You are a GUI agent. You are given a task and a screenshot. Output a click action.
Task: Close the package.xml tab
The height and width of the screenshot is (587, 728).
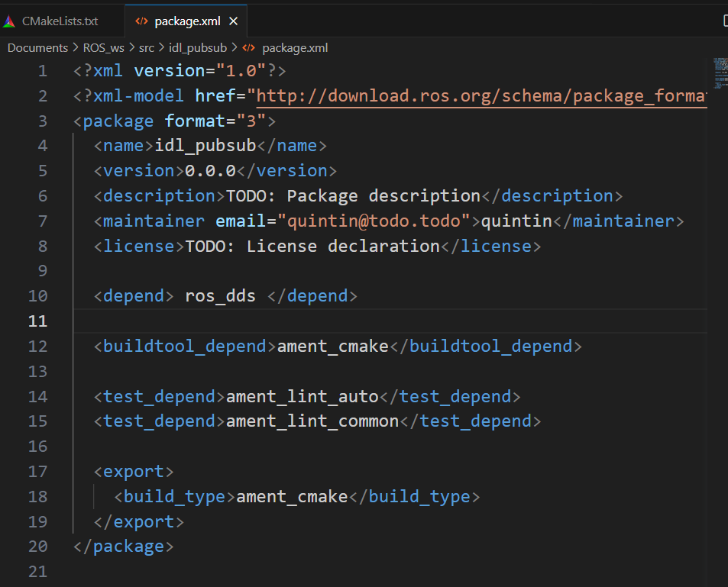click(234, 21)
